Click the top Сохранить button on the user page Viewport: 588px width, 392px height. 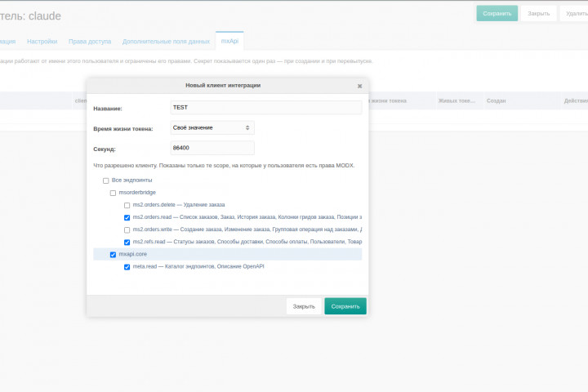click(497, 14)
